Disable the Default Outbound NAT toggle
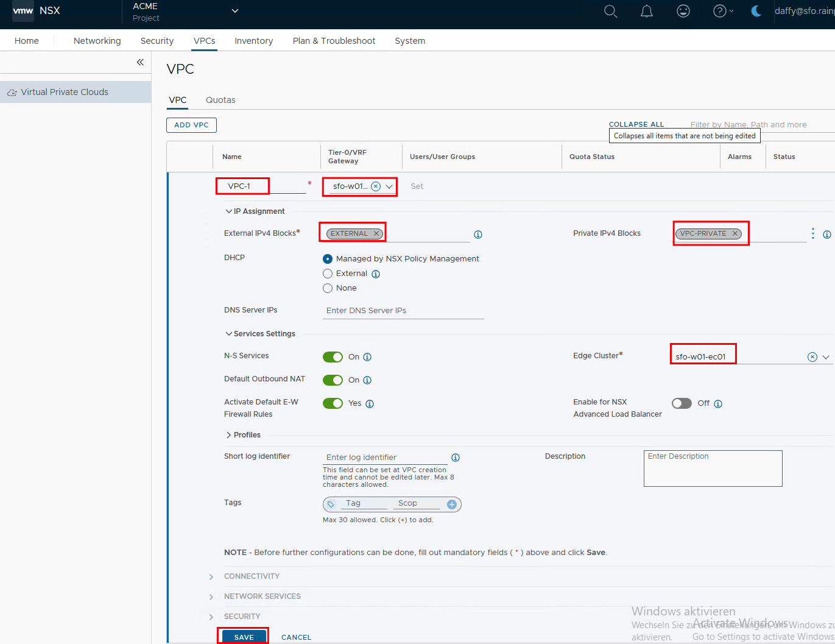 pyautogui.click(x=333, y=380)
